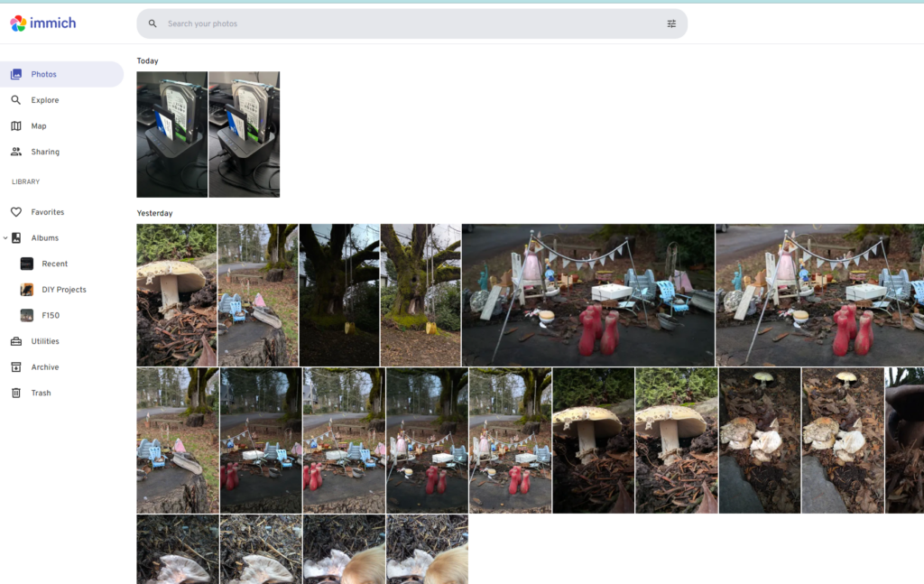Open the wide darker fairy garden photo
924x584 pixels.
point(588,295)
